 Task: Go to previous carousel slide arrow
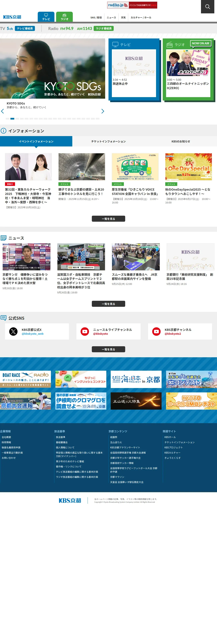coord(3,111)
